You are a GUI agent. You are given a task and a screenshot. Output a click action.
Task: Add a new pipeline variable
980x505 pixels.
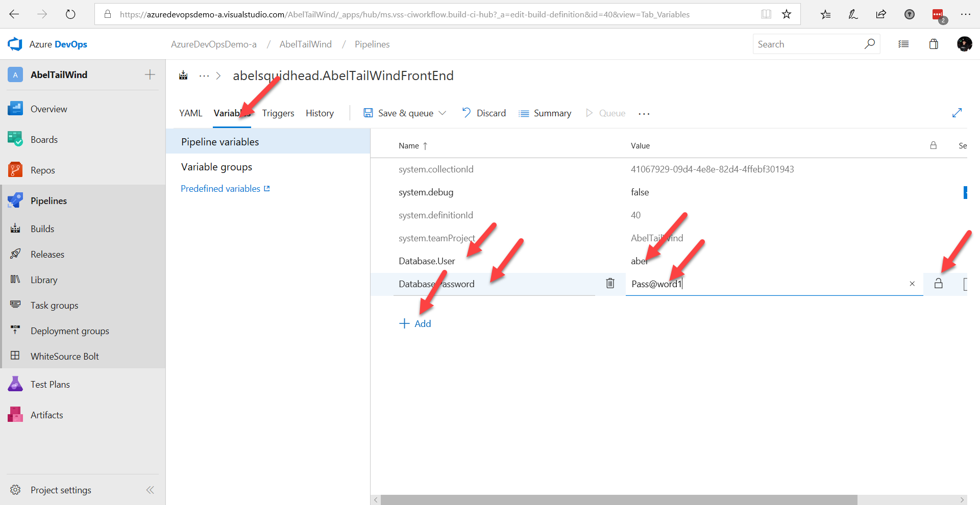point(415,323)
